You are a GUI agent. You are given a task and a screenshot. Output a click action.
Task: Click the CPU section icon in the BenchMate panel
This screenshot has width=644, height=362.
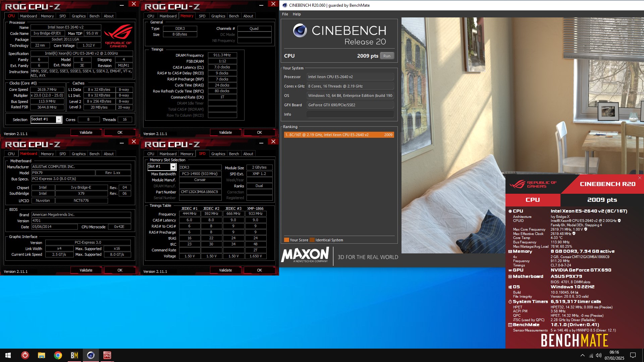click(x=510, y=211)
